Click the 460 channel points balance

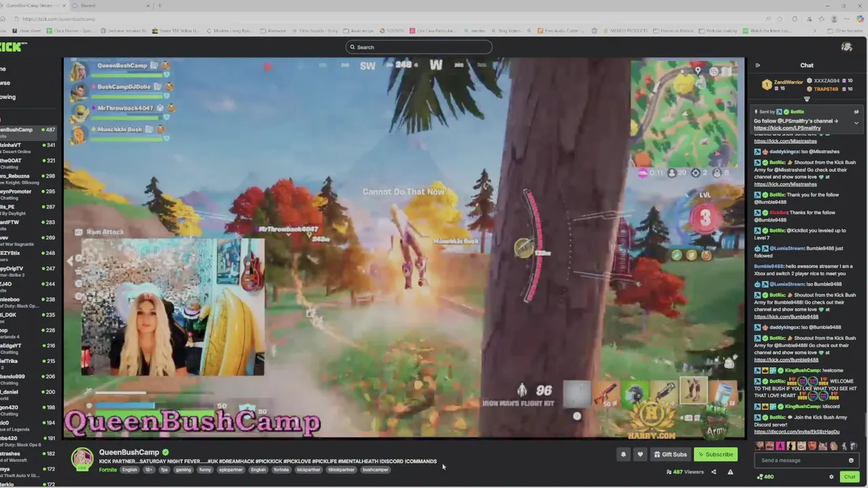pos(766,476)
